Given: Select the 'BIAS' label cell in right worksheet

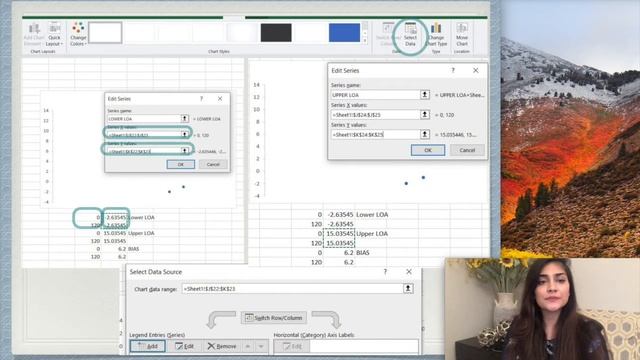Looking at the screenshot, I should tap(363, 253).
